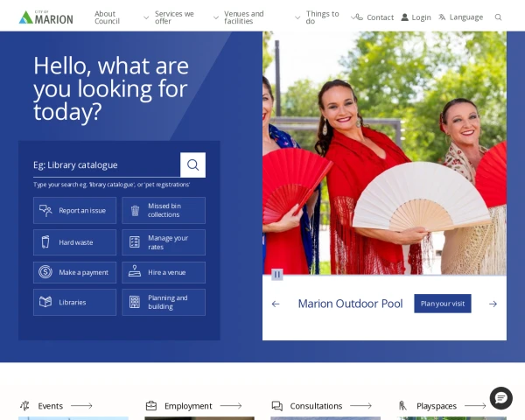Open the Playspaces link
This screenshot has width=525, height=420.
coord(437,406)
